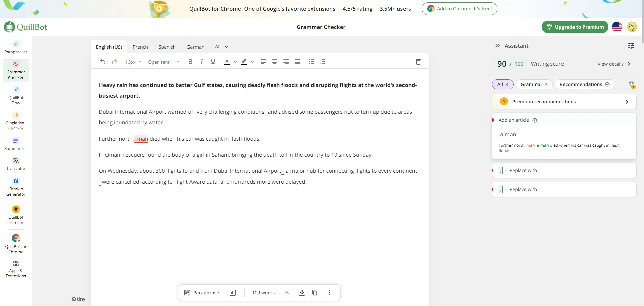This screenshot has width=644, height=306.
Task: Filter by Recommendations
Action: pyautogui.click(x=585, y=84)
